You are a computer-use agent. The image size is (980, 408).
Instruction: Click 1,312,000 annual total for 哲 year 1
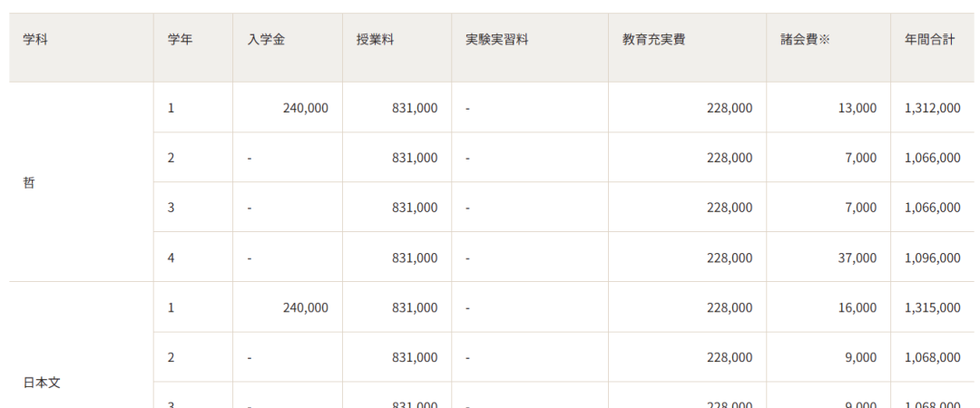click(x=932, y=108)
